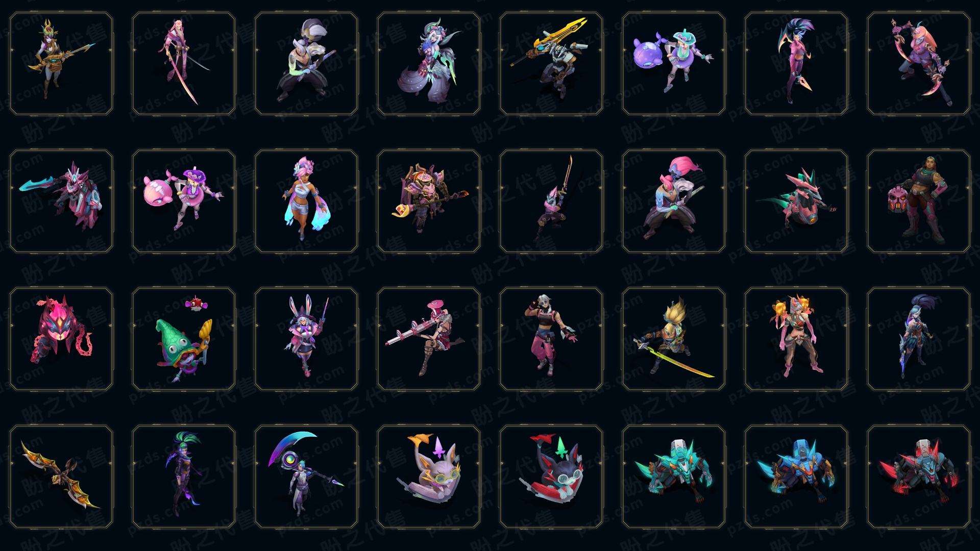
Task: Click the rainbow crescent scythe character tile
Action: [306, 477]
